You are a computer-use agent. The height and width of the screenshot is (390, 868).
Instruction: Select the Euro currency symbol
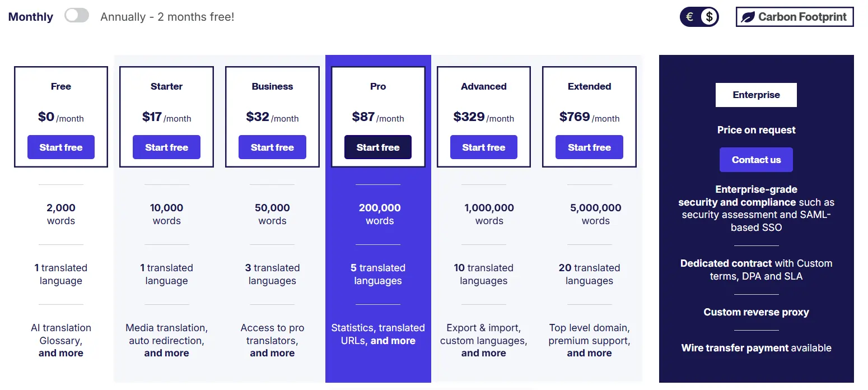pyautogui.click(x=689, y=17)
